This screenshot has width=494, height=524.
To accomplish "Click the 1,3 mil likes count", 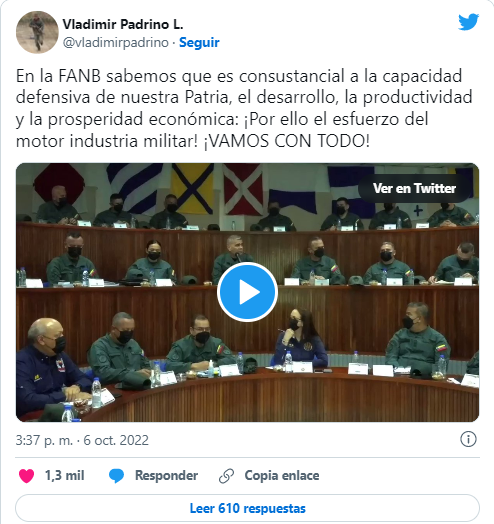I will [65, 476].
